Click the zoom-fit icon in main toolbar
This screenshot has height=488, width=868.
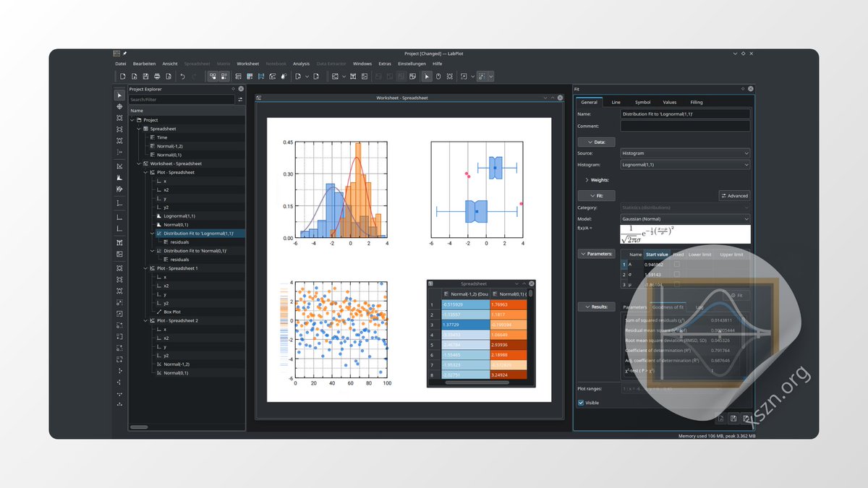click(450, 76)
